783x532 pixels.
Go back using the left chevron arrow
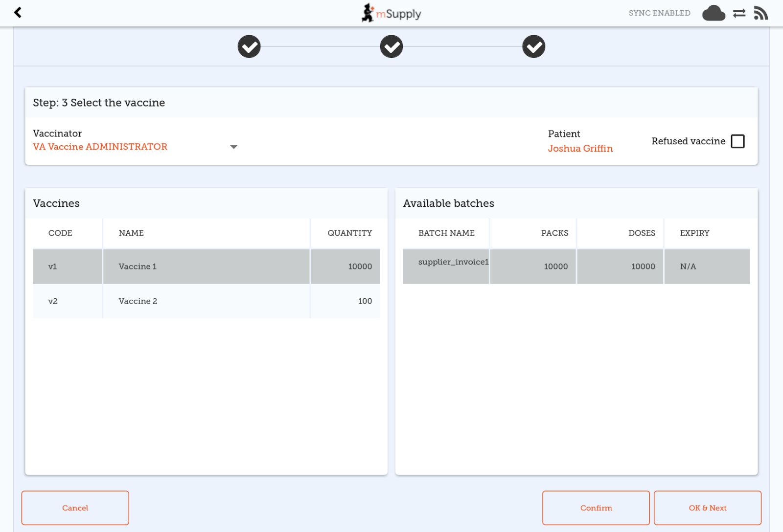[18, 13]
